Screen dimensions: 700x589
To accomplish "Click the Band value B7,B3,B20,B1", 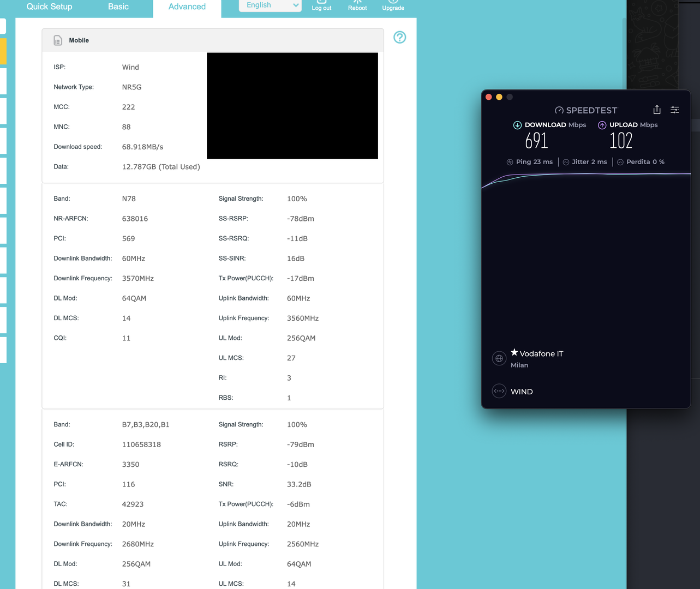I will click(146, 424).
